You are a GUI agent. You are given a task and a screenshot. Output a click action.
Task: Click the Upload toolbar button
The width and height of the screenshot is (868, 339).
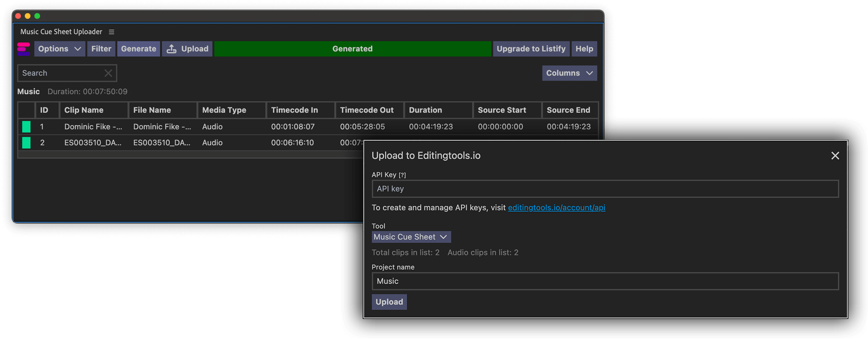[x=187, y=49]
